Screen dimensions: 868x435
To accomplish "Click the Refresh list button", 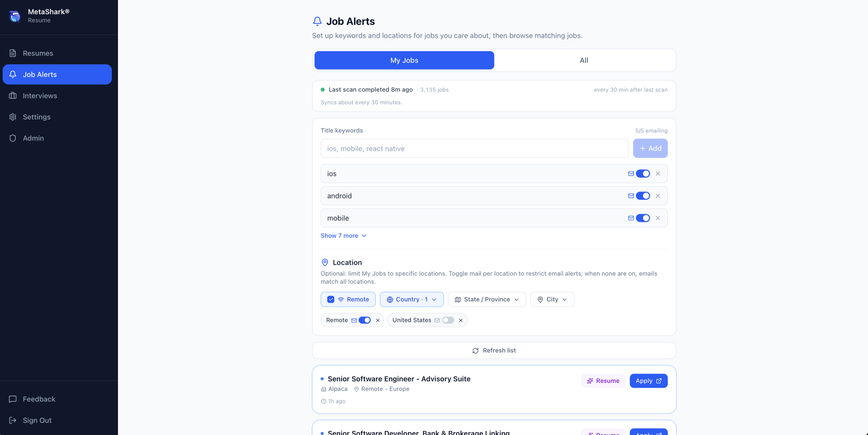I will coord(494,351).
